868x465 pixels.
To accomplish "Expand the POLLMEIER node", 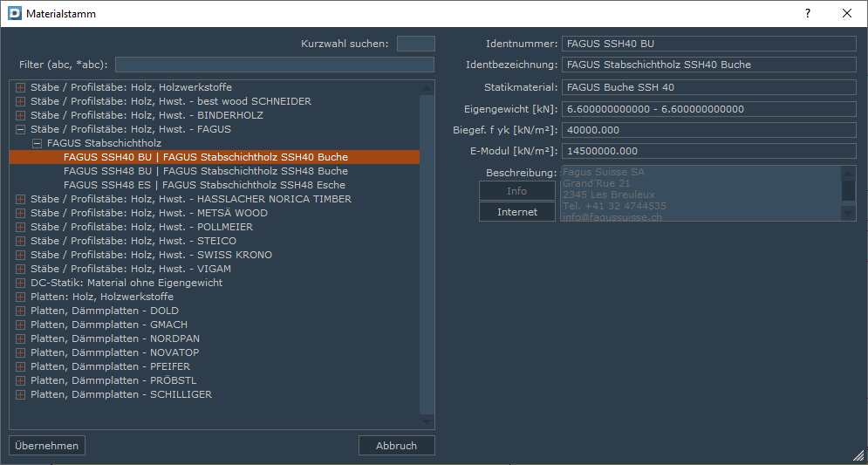I will (x=20, y=227).
